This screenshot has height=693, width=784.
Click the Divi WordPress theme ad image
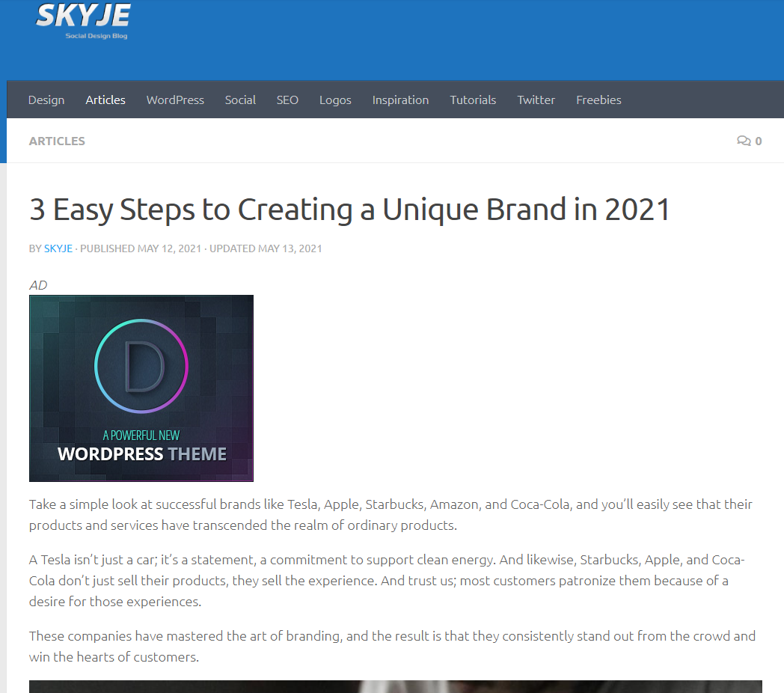coord(141,388)
